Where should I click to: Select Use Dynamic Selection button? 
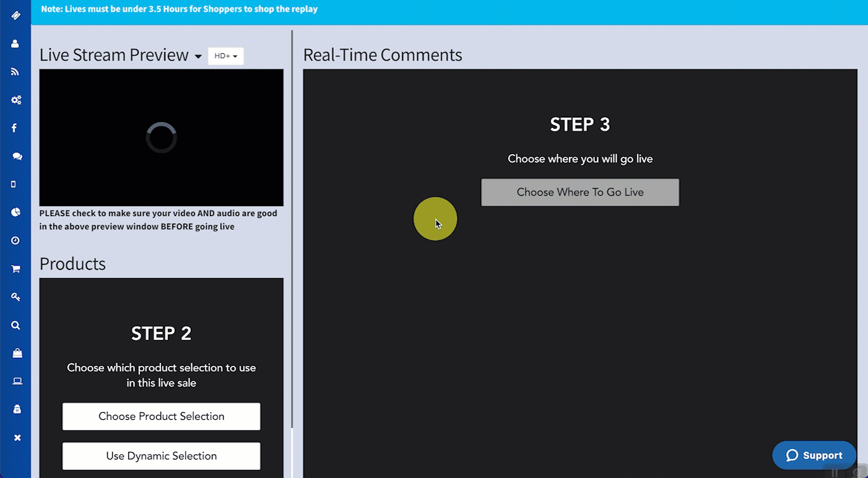(x=161, y=456)
